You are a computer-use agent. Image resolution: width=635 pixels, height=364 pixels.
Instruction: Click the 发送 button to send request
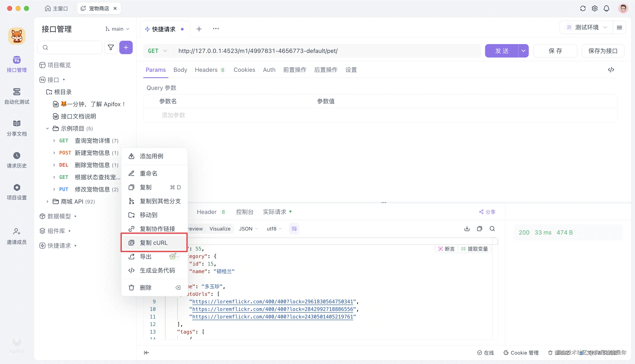pyautogui.click(x=501, y=51)
